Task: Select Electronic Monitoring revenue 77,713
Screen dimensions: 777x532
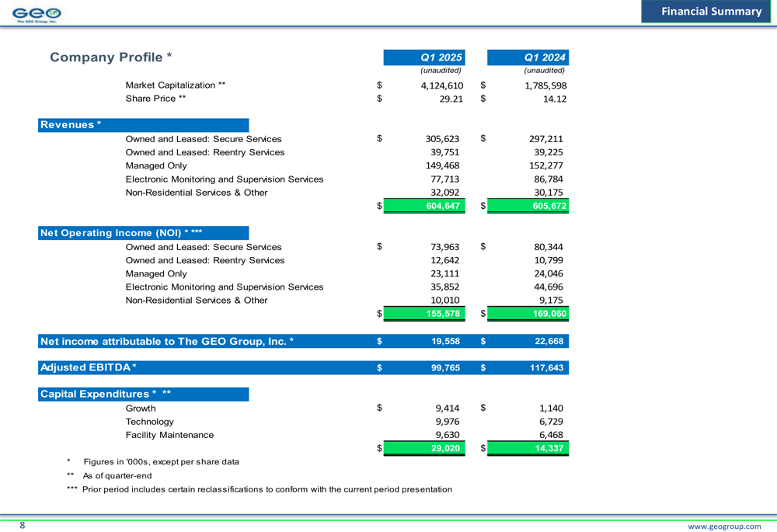Action: 444,179
